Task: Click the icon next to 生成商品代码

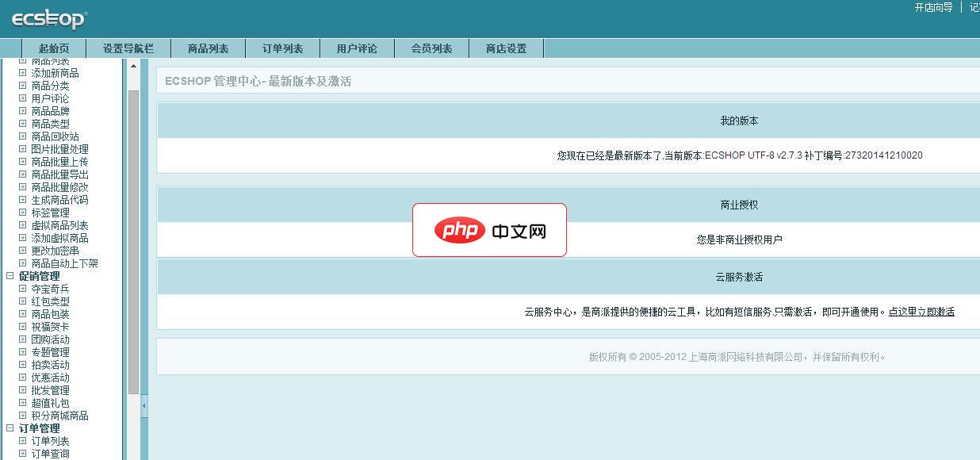Action: 24,200
